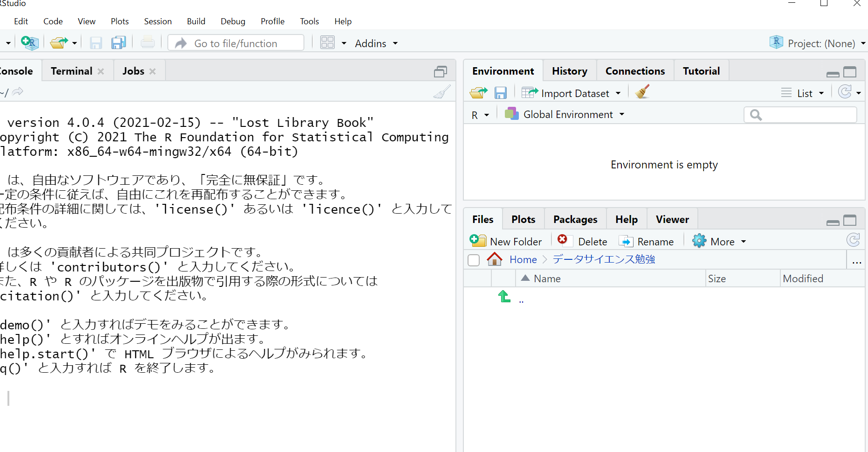Open the Profile menu
The width and height of the screenshot is (868, 452).
click(273, 21)
